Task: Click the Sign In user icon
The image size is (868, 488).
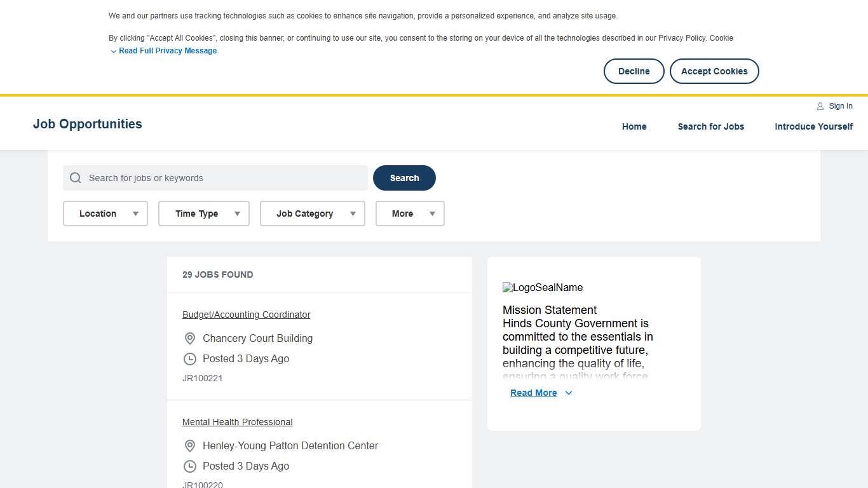Action: [820, 107]
